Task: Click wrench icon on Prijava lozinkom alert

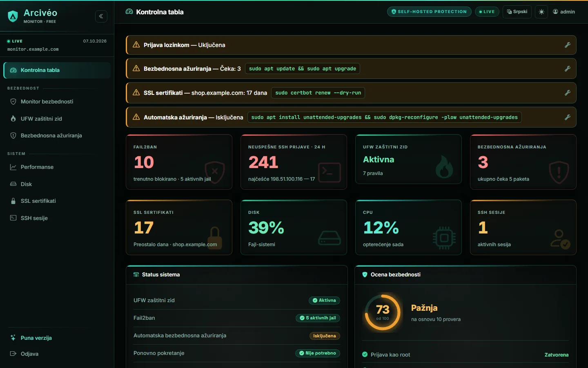Action: tap(568, 45)
